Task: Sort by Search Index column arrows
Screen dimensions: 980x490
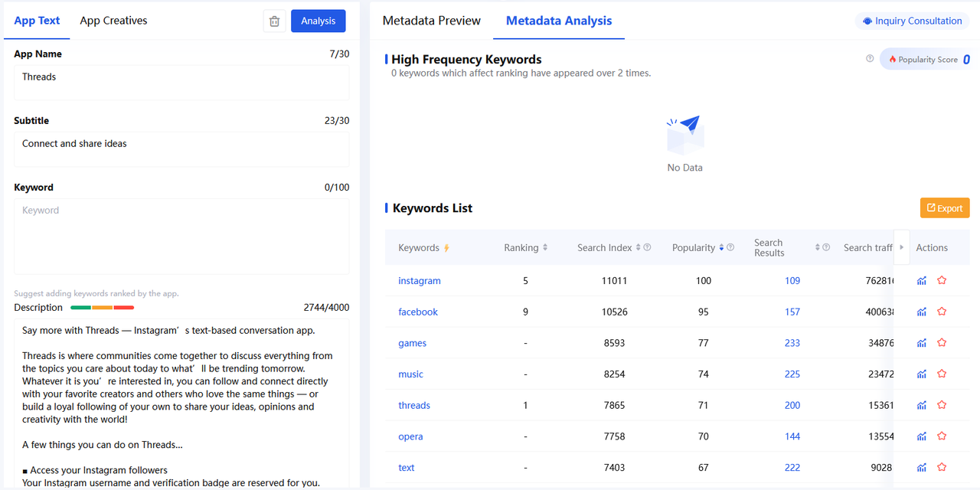Action: pyautogui.click(x=639, y=247)
